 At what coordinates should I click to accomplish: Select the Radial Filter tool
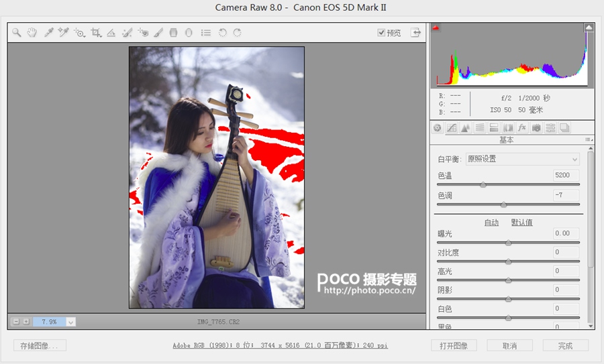(189, 33)
